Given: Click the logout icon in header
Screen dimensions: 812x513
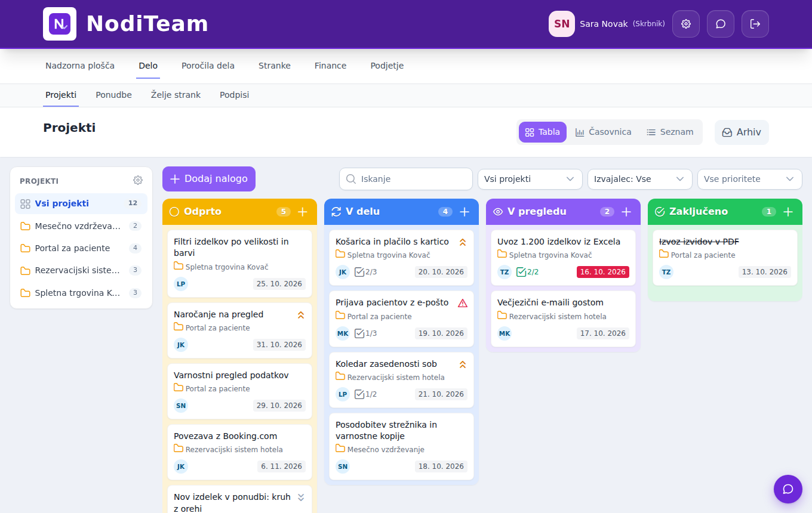Looking at the screenshot, I should tap(755, 24).
